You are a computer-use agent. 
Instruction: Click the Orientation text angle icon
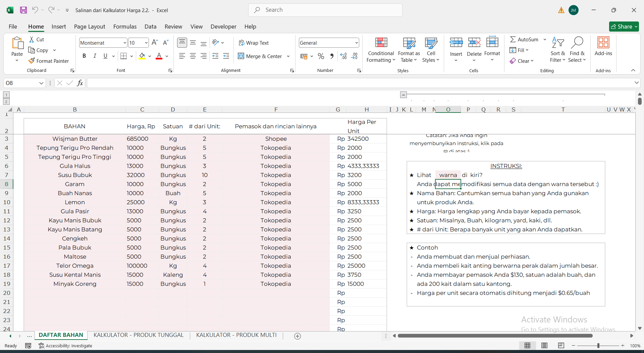click(x=215, y=43)
